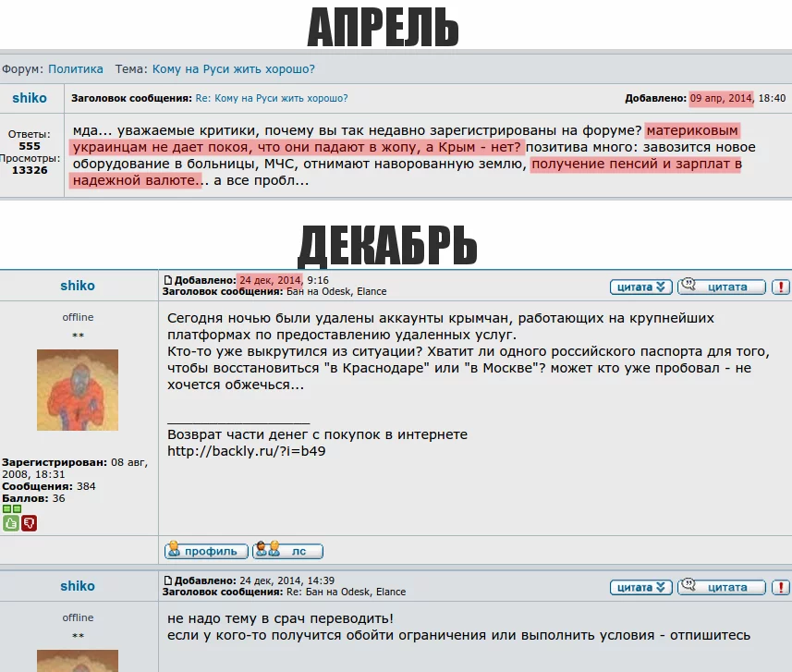
Task: Open the цитата chevron on the second post
Action: click(640, 586)
